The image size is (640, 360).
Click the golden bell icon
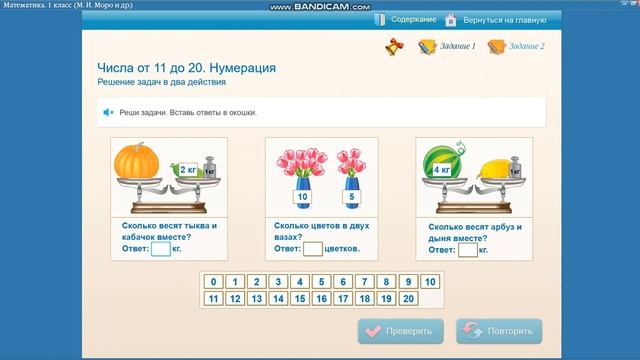pyautogui.click(x=394, y=47)
